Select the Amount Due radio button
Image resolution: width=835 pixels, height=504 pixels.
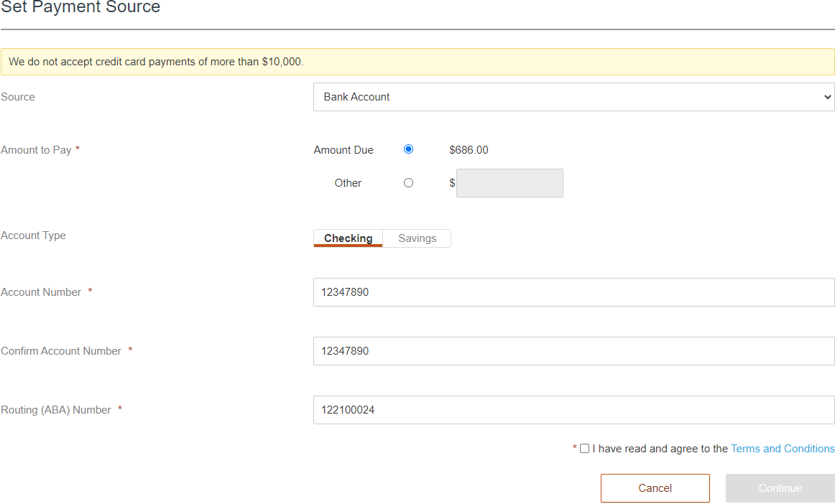(408, 149)
